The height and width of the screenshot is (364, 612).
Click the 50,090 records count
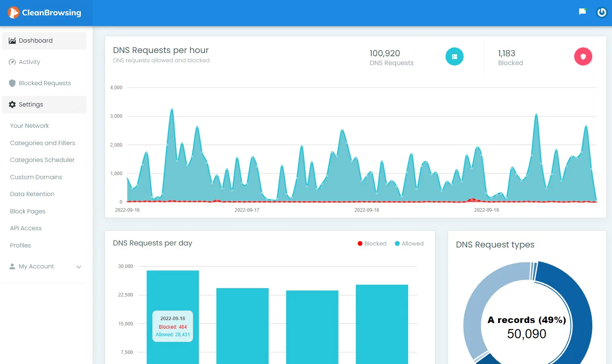pos(527,334)
